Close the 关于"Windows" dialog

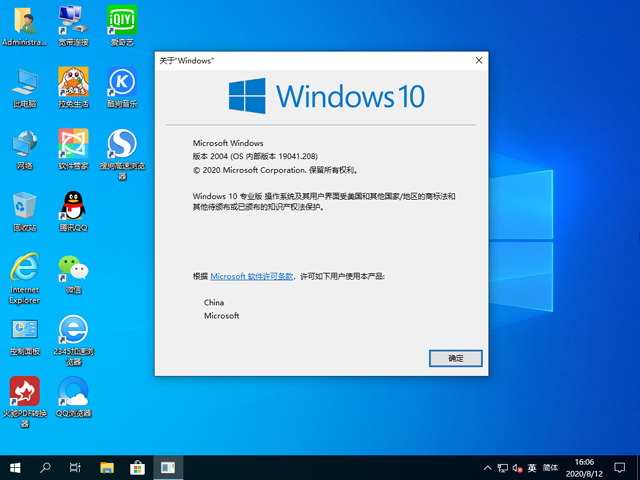[x=479, y=60]
